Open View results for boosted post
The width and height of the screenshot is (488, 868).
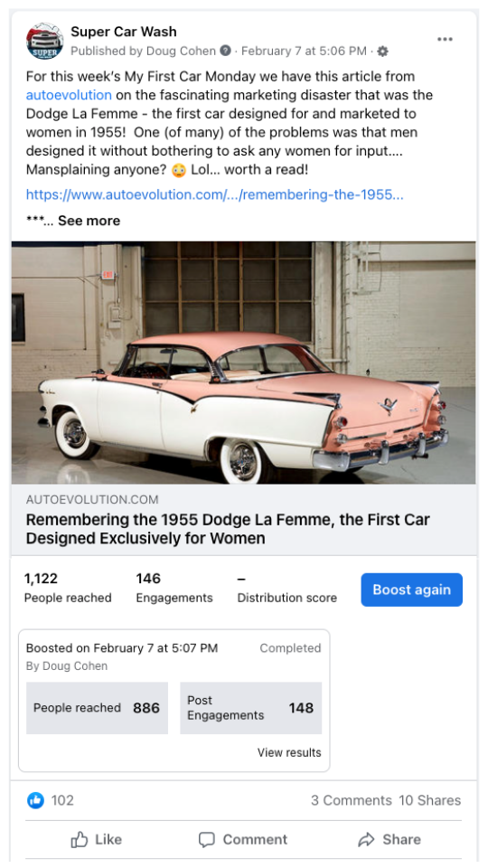coord(289,752)
